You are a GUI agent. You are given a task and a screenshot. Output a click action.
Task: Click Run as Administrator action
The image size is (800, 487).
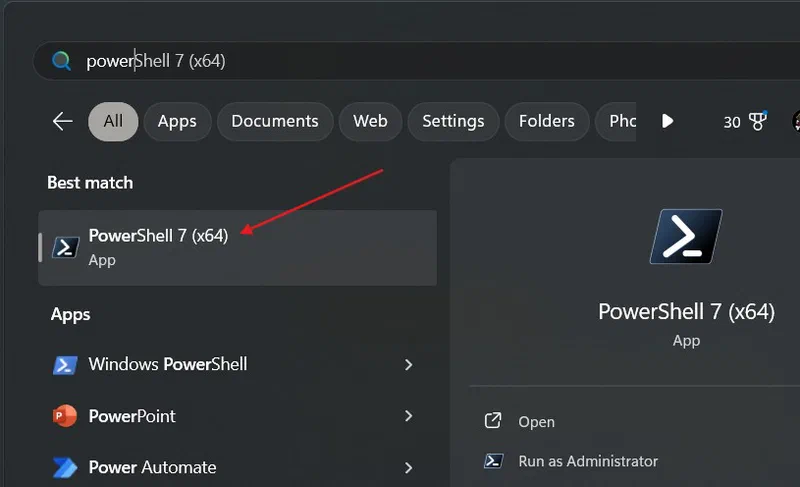click(588, 462)
